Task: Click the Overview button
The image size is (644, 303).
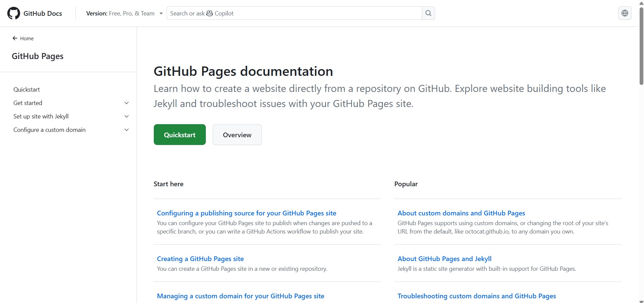Action: coord(237,135)
